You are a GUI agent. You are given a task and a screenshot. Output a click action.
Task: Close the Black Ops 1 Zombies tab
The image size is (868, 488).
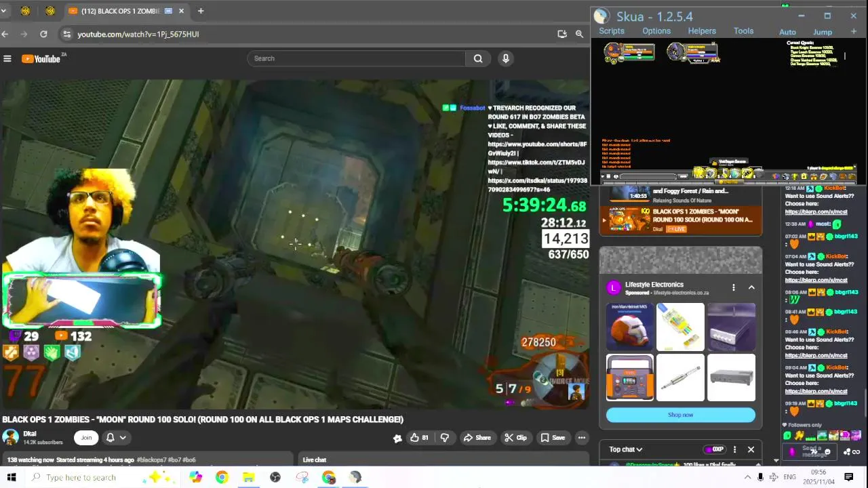click(182, 11)
